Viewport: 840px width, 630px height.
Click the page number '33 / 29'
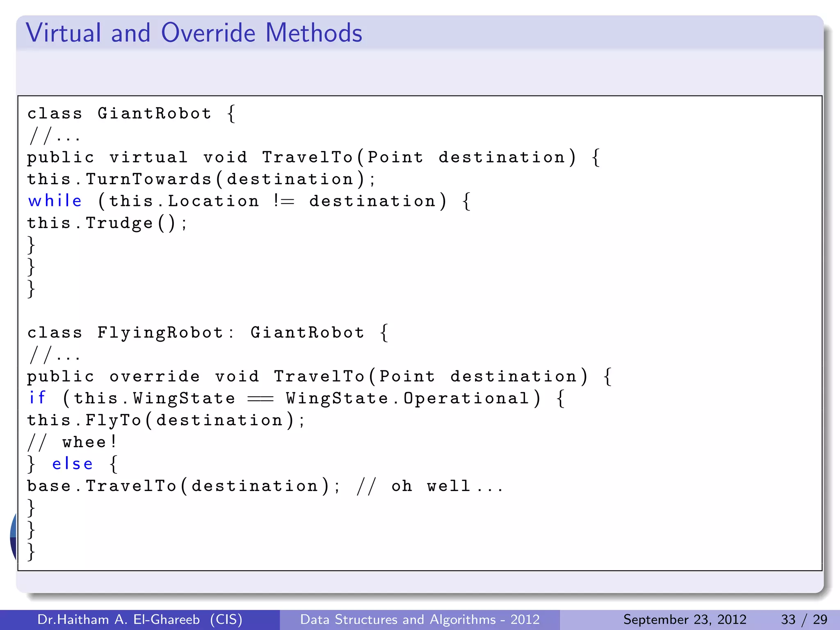(804, 619)
